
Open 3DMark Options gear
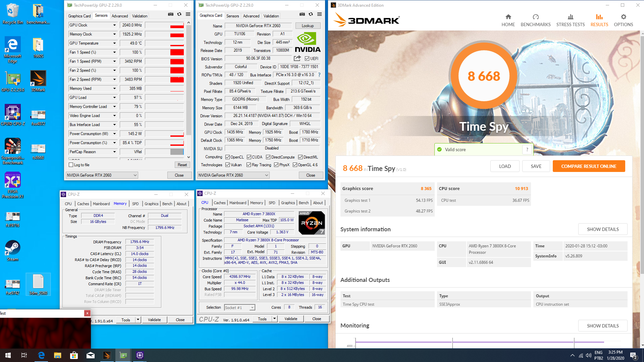point(623,17)
